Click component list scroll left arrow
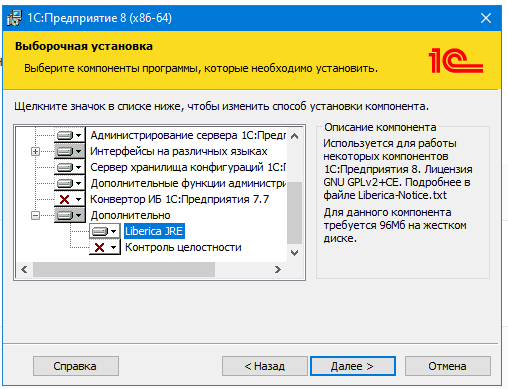This screenshot has width=508, height=389. click(24, 269)
